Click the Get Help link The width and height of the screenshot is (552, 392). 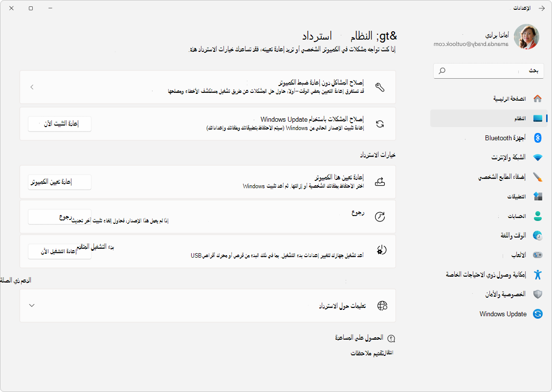click(370, 338)
